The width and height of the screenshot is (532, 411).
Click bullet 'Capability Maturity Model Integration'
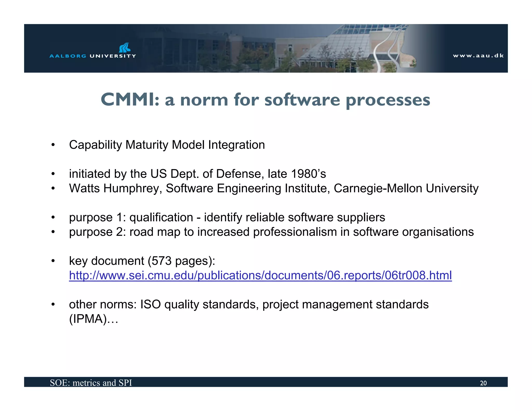167,145
